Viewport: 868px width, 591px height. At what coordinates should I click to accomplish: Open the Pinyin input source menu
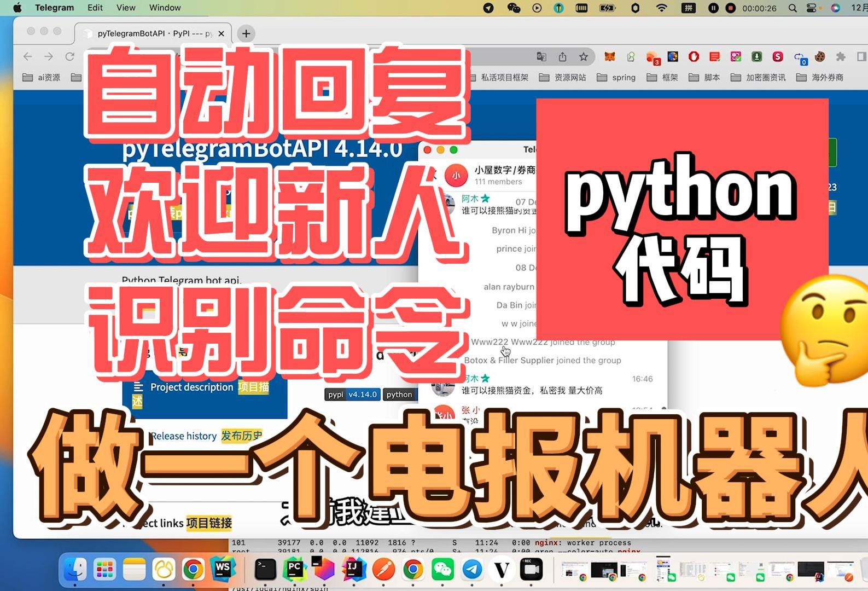coord(688,8)
